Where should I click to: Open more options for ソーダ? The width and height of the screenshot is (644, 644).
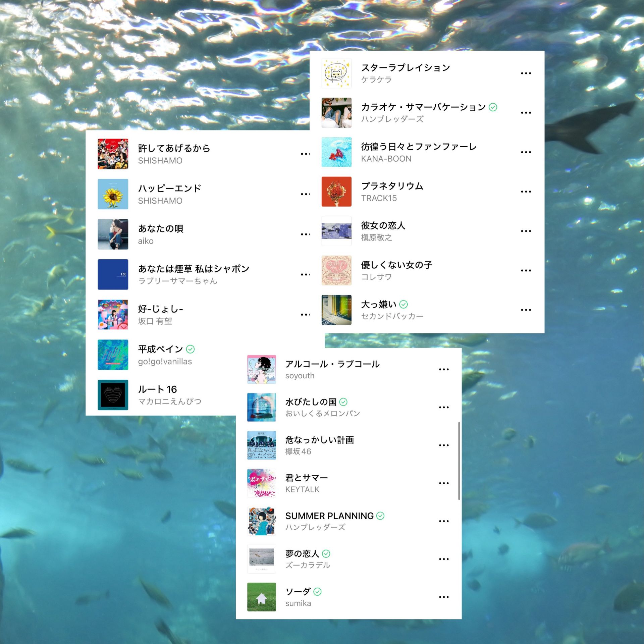tap(444, 597)
